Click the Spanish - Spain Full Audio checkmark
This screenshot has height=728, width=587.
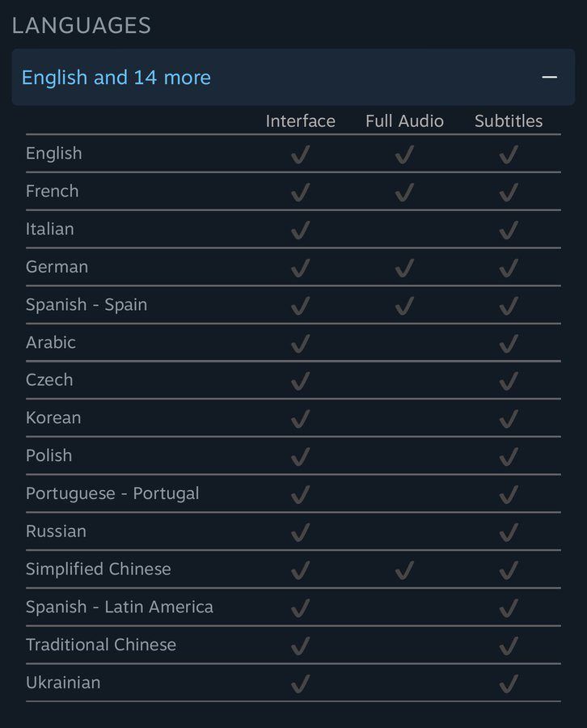click(x=404, y=305)
